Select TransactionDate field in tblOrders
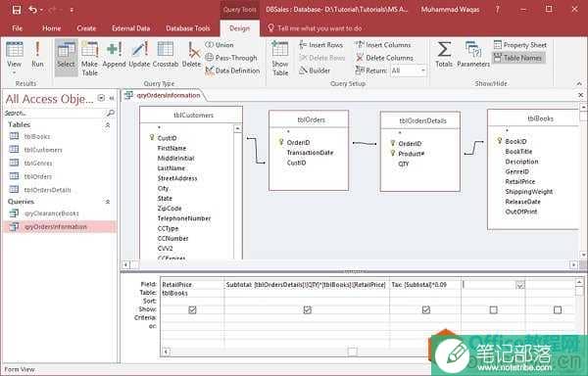588x376 pixels. pos(310,153)
